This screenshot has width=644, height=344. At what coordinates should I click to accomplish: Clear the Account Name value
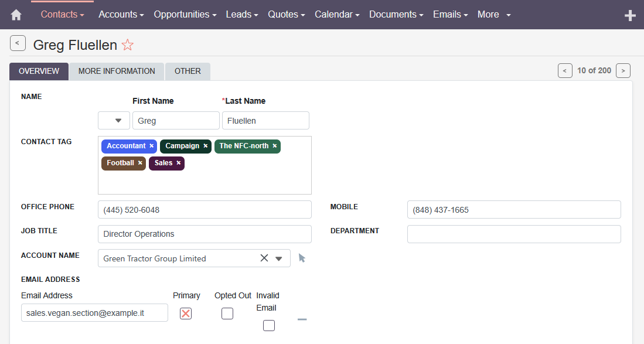[x=264, y=258]
